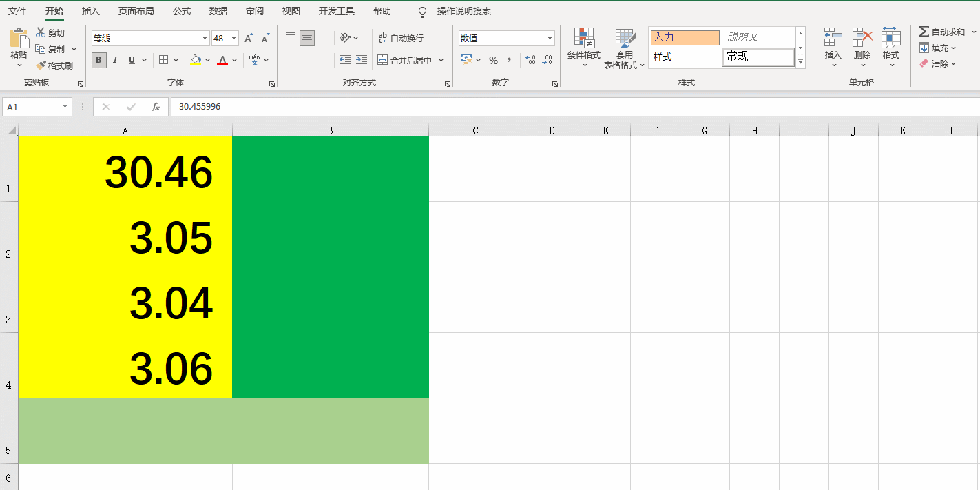Increase decimal places icon
This screenshot has width=980, height=490.
pos(530,61)
